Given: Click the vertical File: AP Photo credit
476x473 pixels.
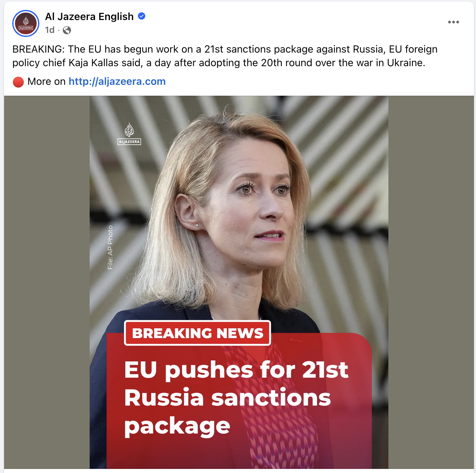Looking at the screenshot, I should click(x=110, y=247).
